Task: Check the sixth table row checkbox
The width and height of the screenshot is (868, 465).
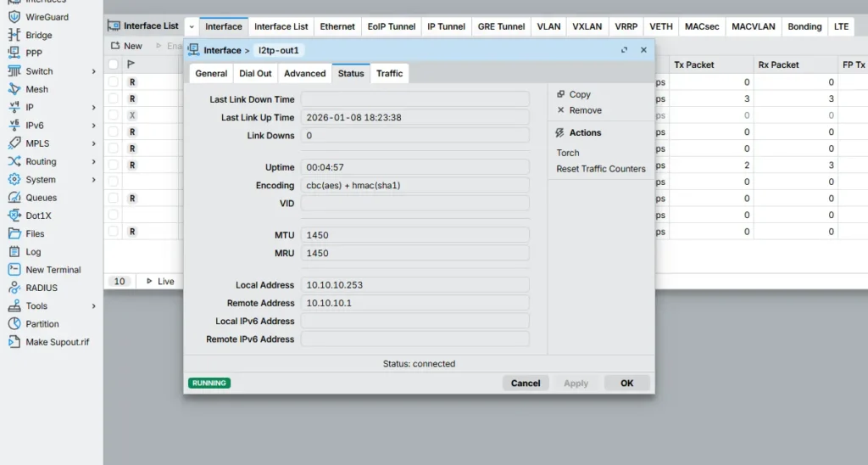Action: pyautogui.click(x=114, y=165)
